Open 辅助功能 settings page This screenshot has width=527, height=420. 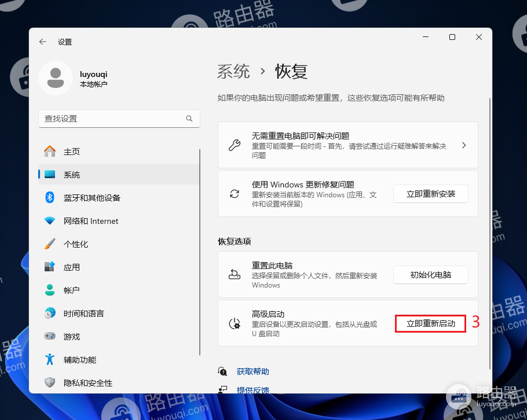119,359
